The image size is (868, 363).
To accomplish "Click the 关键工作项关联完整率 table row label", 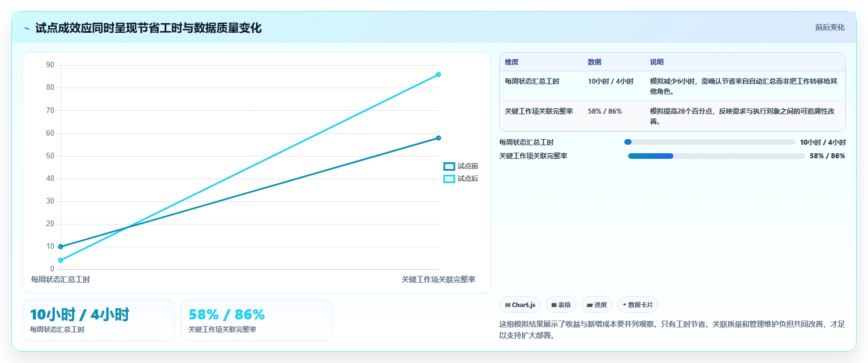I will coord(539,111).
